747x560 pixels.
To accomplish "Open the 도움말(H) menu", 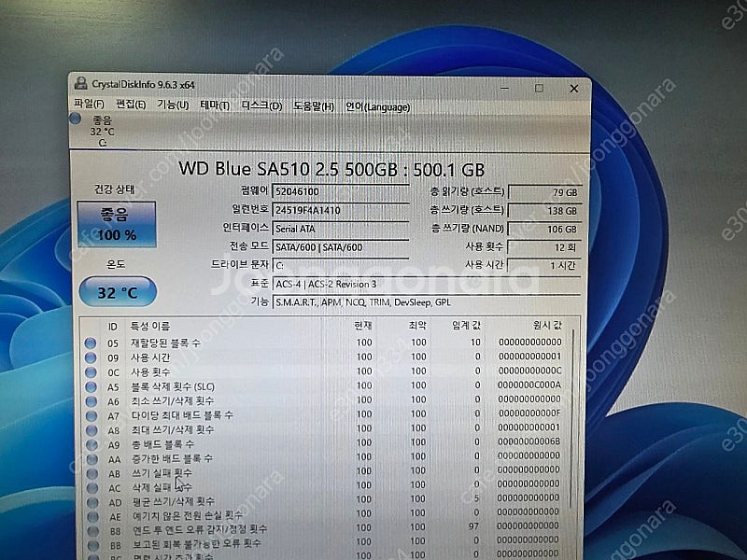I will tap(313, 105).
